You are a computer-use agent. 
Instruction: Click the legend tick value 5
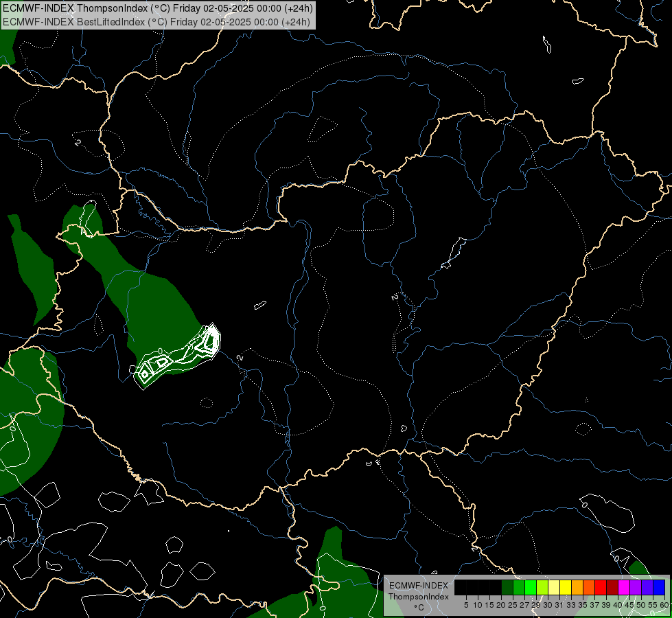click(x=466, y=605)
